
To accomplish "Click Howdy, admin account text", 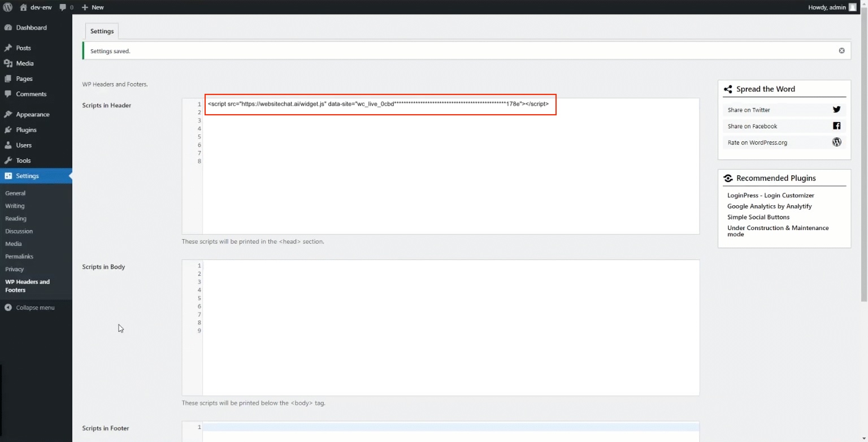I will [x=827, y=7].
